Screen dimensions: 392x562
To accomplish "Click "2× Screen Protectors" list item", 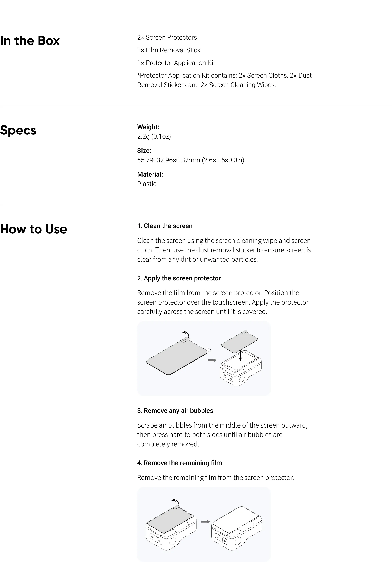I will coord(167,37).
